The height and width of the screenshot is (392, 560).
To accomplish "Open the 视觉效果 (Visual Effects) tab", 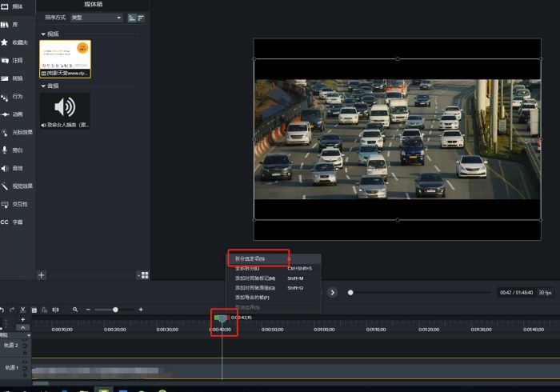I will pyautogui.click(x=17, y=186).
